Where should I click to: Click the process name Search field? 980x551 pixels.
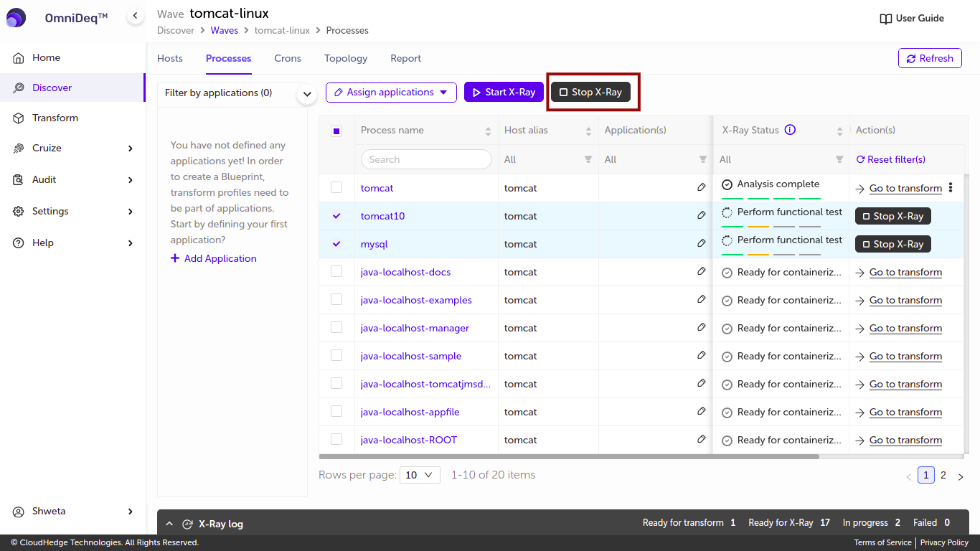tap(426, 159)
